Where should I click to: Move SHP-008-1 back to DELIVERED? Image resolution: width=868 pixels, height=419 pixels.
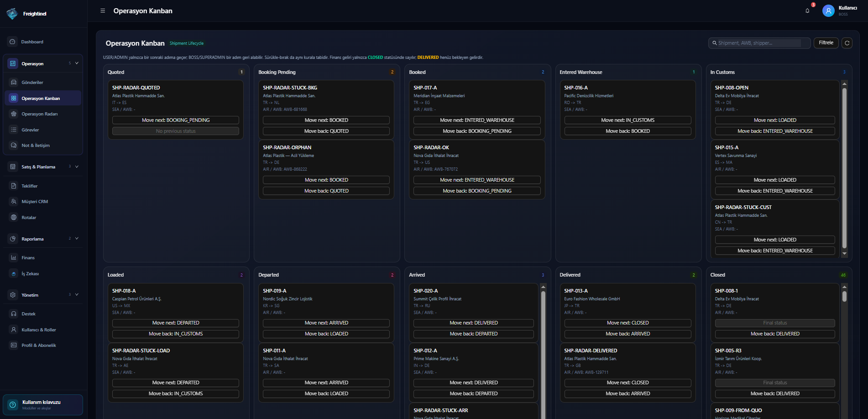775,334
